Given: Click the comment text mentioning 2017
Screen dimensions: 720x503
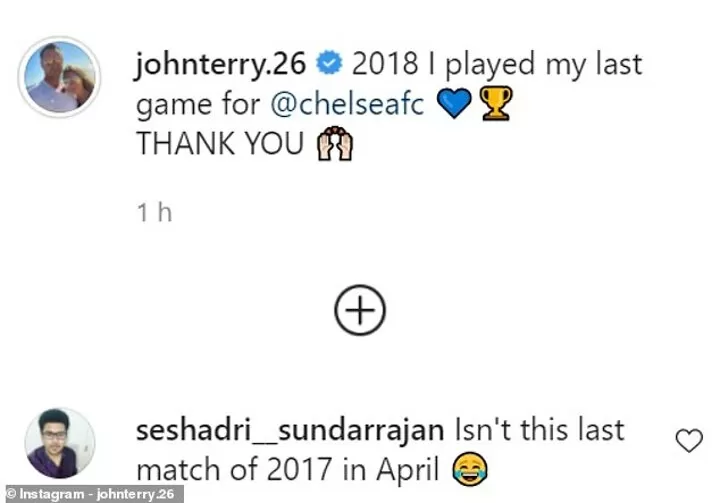Looking at the screenshot, I should tap(298, 469).
